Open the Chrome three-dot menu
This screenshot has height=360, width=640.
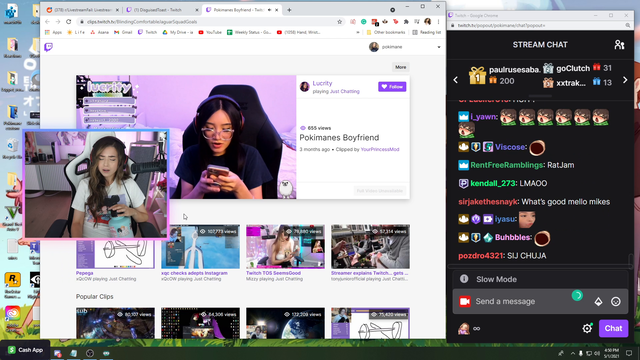438,22
